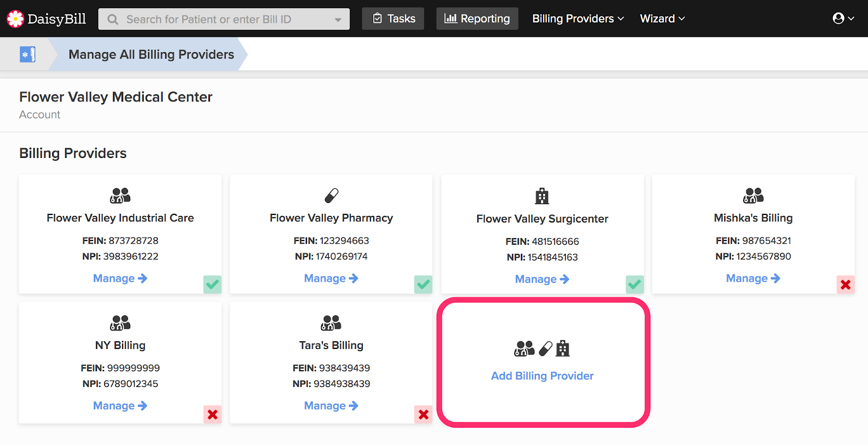Screen dimensions: 868x445
Task: Click the search magnifier icon
Action: coord(113,20)
